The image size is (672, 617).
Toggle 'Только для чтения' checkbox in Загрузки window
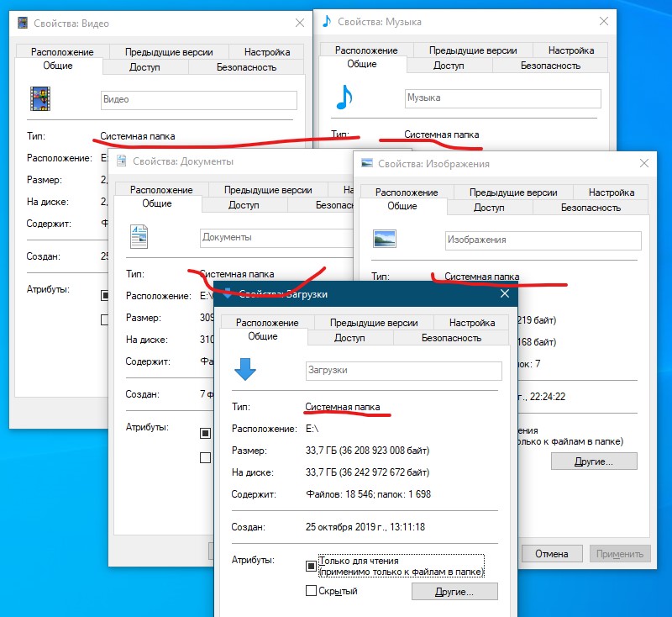coord(311,566)
